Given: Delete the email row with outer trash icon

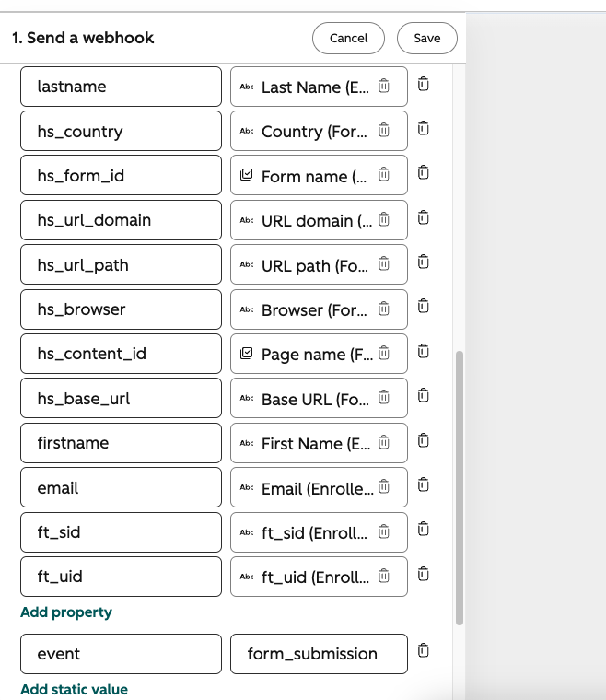Looking at the screenshot, I should pos(423,484).
